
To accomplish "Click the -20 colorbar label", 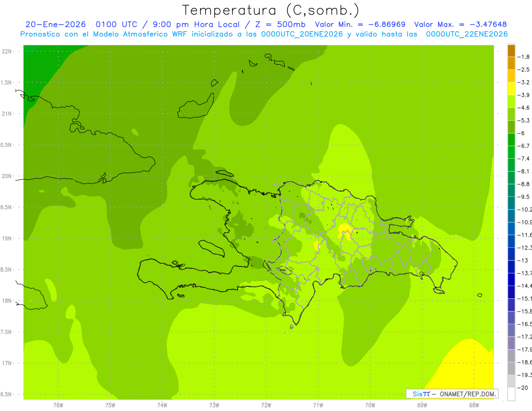I will point(523,388).
